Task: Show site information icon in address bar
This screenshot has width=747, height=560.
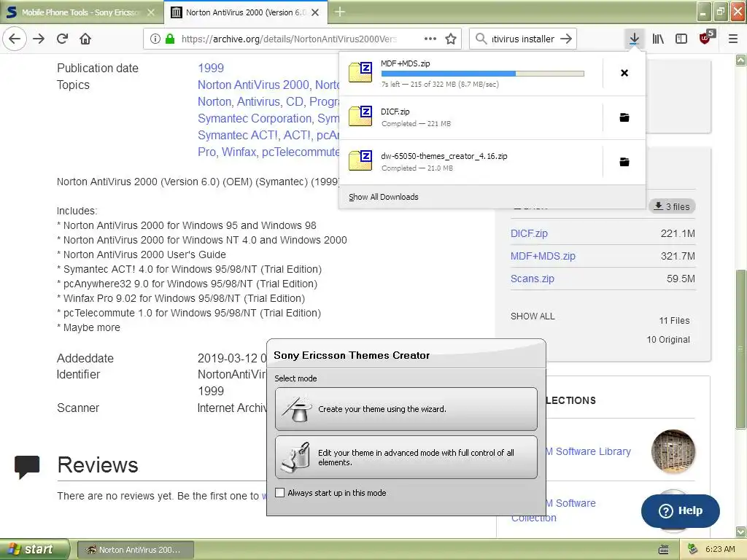Action: pos(155,39)
